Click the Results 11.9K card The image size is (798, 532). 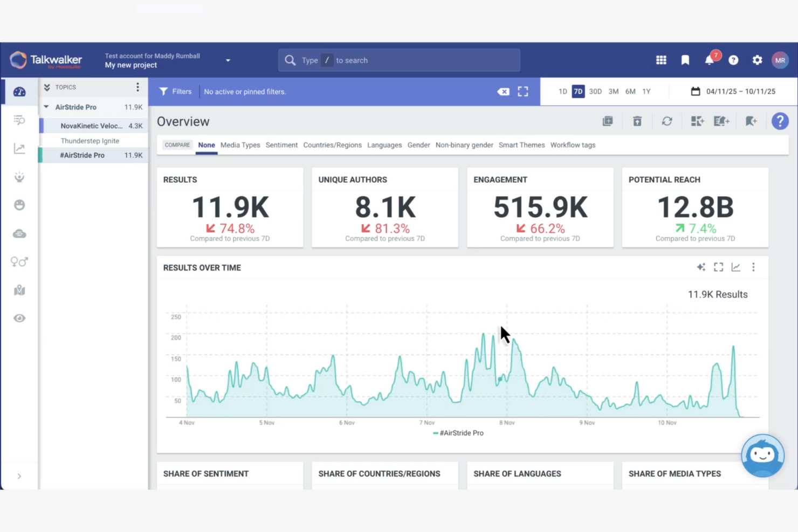pyautogui.click(x=230, y=208)
